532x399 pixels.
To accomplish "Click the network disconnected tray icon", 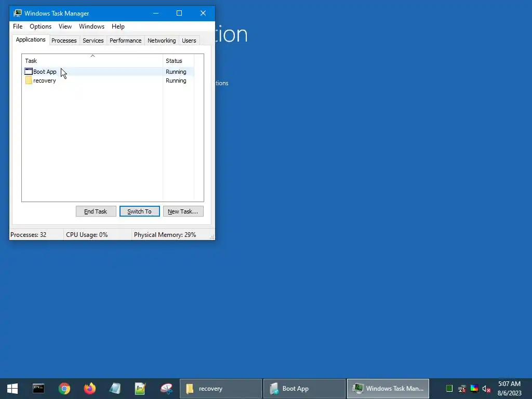I will 462,389.
